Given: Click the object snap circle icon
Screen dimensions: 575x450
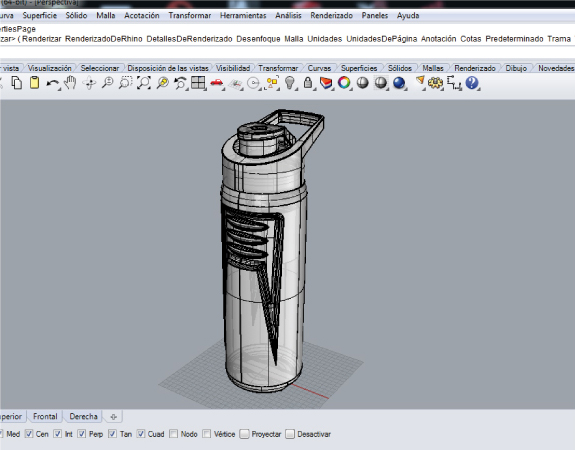Looking at the screenshot, I should [x=253, y=83].
